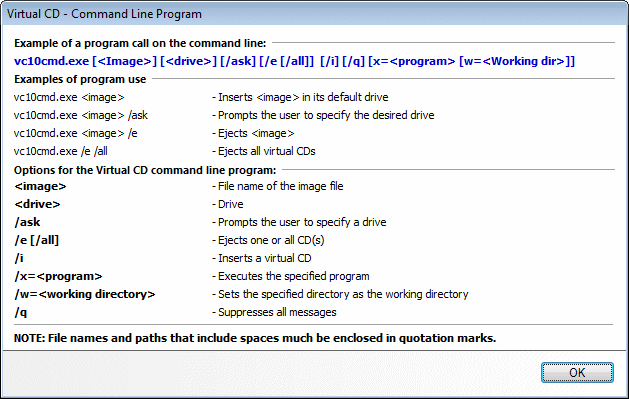Click 'Executes the specified program' description
629x399 pixels.
[290, 276]
